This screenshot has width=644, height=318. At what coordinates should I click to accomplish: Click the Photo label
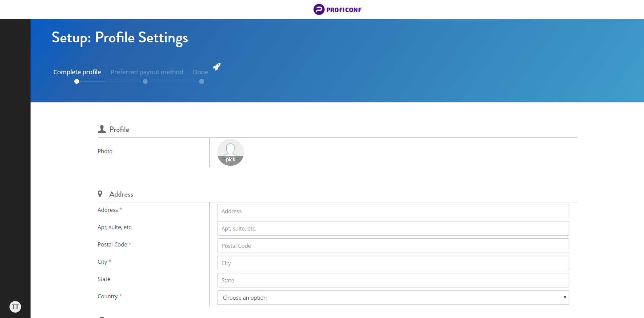(105, 151)
